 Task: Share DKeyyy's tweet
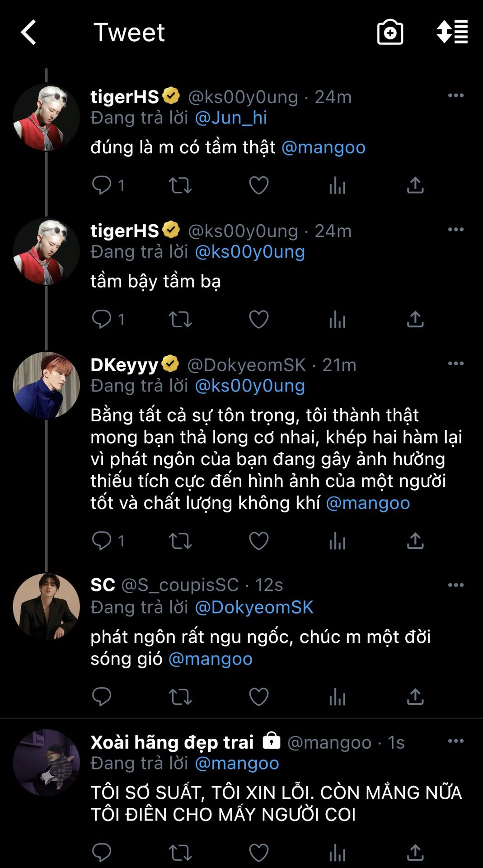coord(415,541)
